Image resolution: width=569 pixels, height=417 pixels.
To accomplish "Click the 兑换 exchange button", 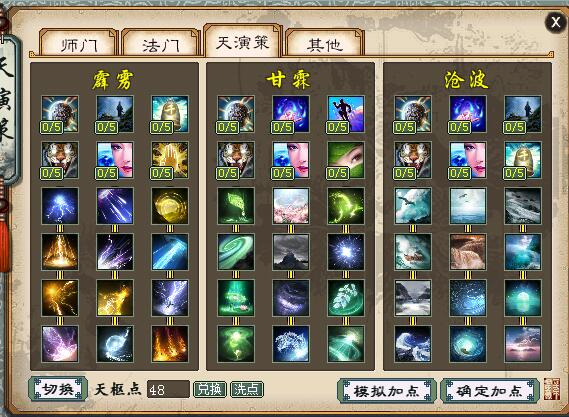I will click(210, 389).
